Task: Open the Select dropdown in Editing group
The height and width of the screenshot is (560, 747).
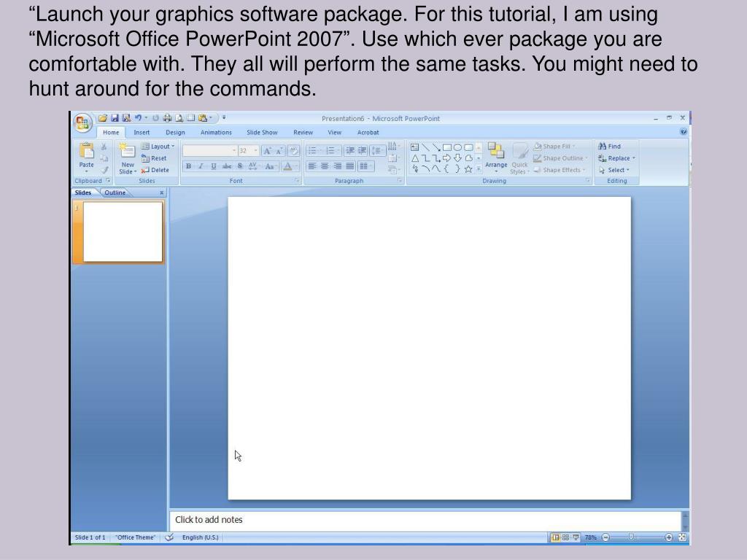Action: 614,170
